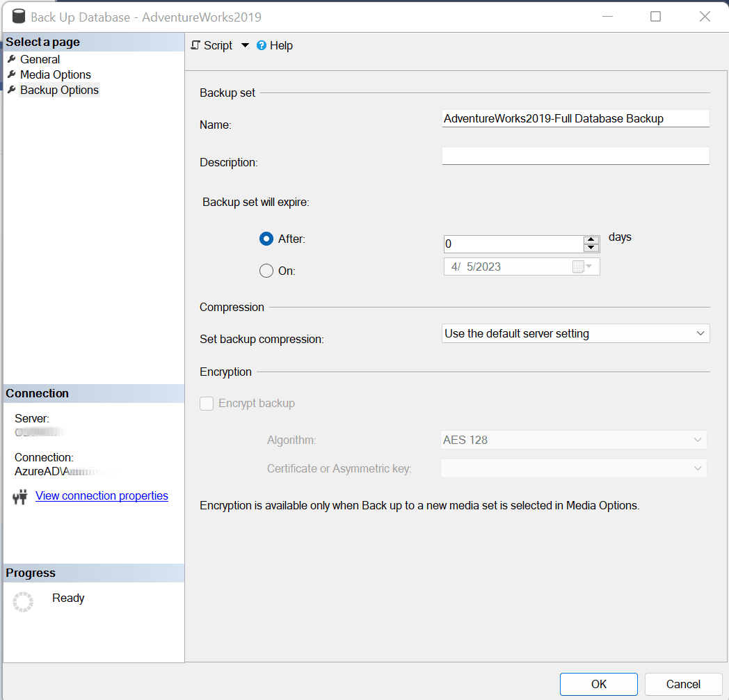Viewport: 729px width, 700px height.
Task: Click the database icon in title bar
Action: tap(19, 16)
